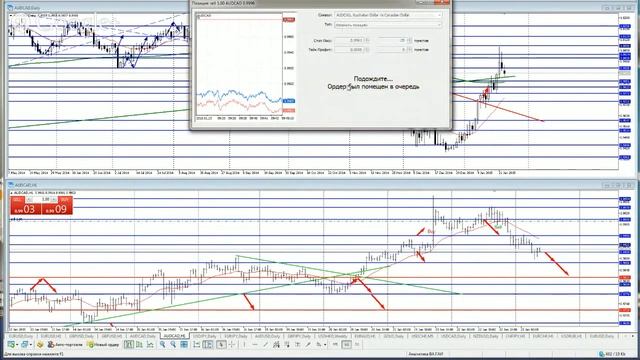Open the profiles icon in toolbar
The image size is (640, 360).
pyautogui.click(x=24, y=344)
